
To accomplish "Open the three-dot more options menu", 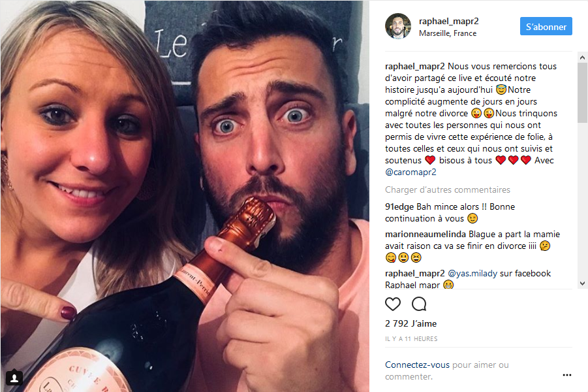I will click(x=566, y=375).
